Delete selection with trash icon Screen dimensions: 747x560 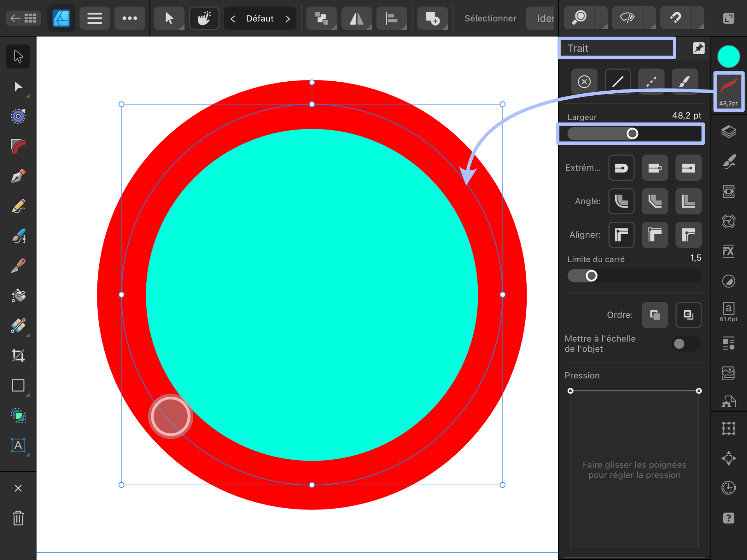(x=18, y=518)
